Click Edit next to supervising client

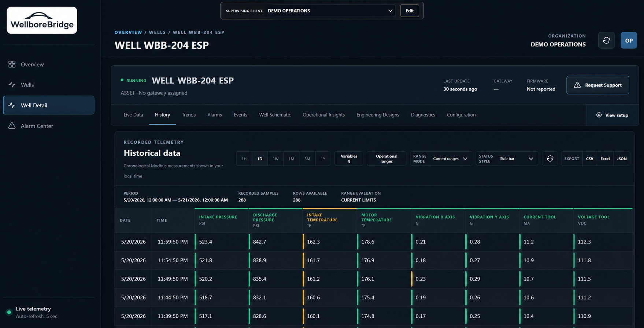(x=410, y=11)
